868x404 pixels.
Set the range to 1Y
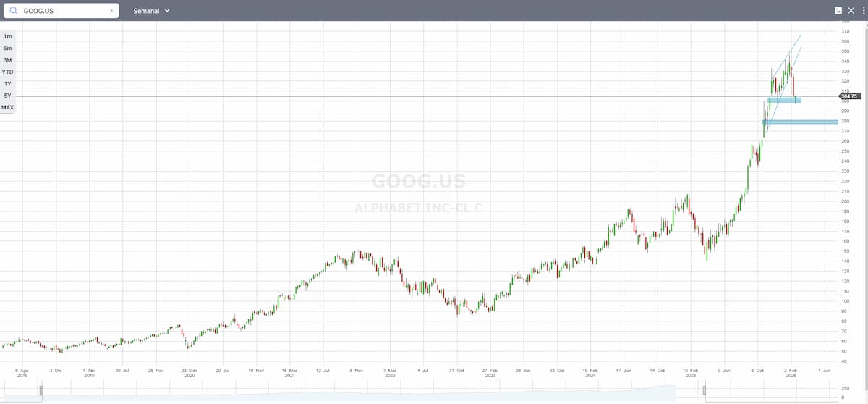(7, 84)
